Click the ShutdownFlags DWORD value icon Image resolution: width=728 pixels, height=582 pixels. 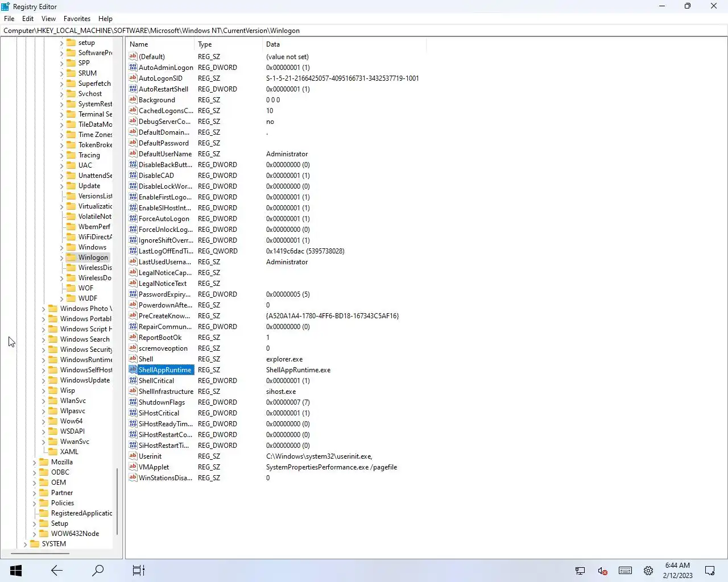click(133, 402)
